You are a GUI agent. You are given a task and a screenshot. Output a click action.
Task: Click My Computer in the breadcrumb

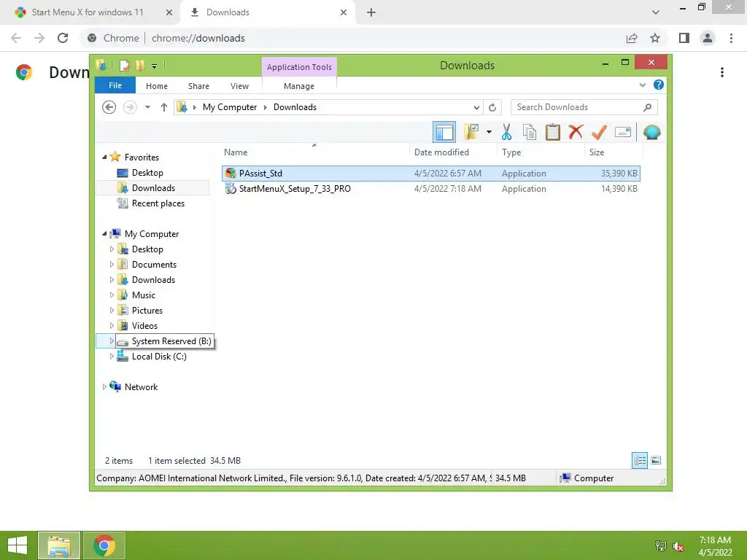[230, 107]
